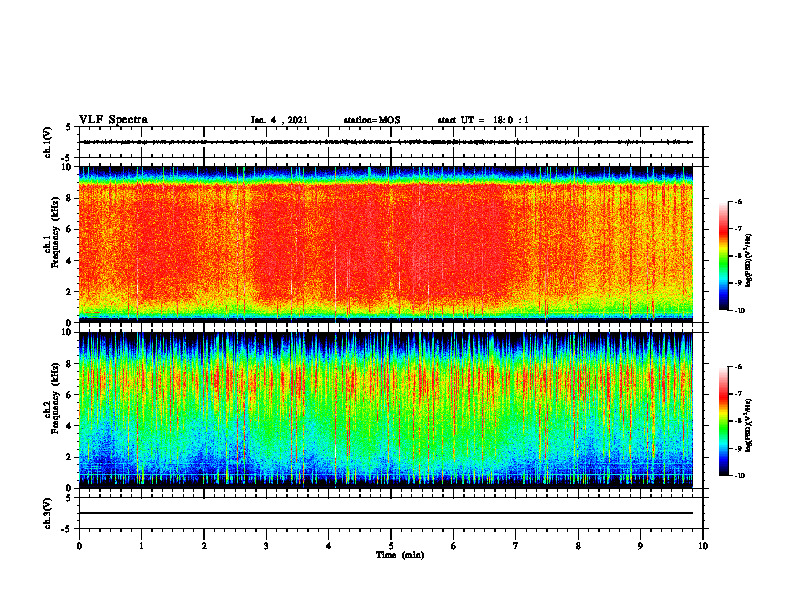The width and height of the screenshot is (792, 612).
Task: Click inside the ch.1 spectrogram panel
Action: pyautogui.click(x=386, y=244)
